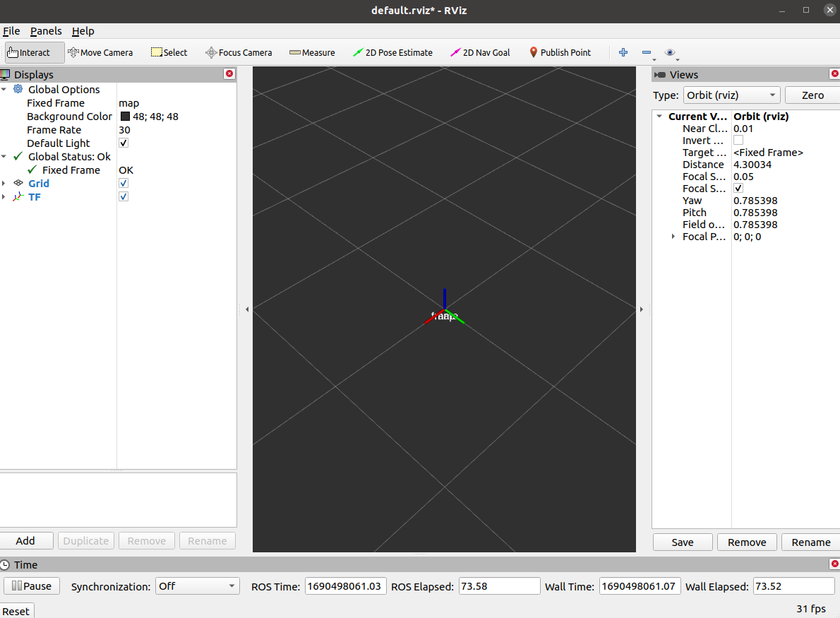Activate the Publish Point tool
The width and height of the screenshot is (840, 618).
[x=560, y=52]
